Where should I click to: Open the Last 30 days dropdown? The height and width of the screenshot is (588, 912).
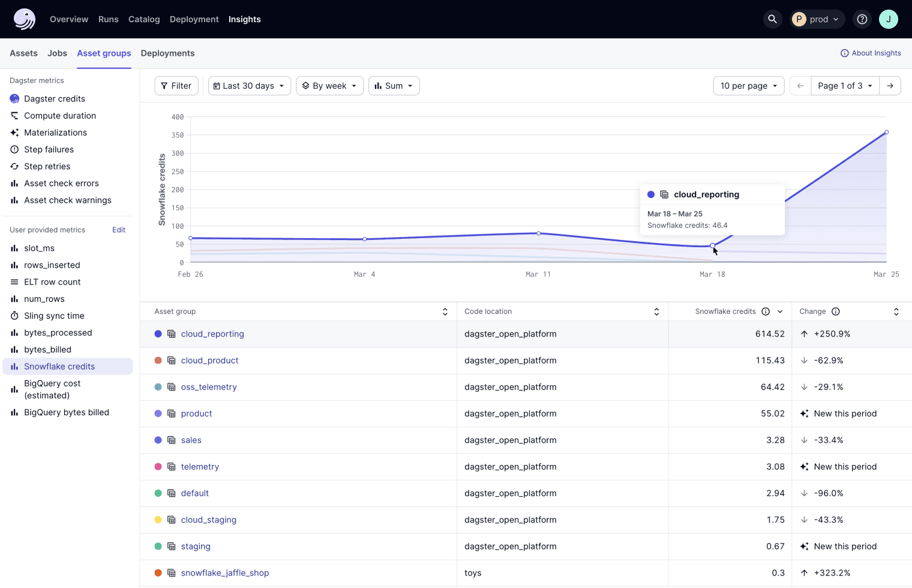249,86
